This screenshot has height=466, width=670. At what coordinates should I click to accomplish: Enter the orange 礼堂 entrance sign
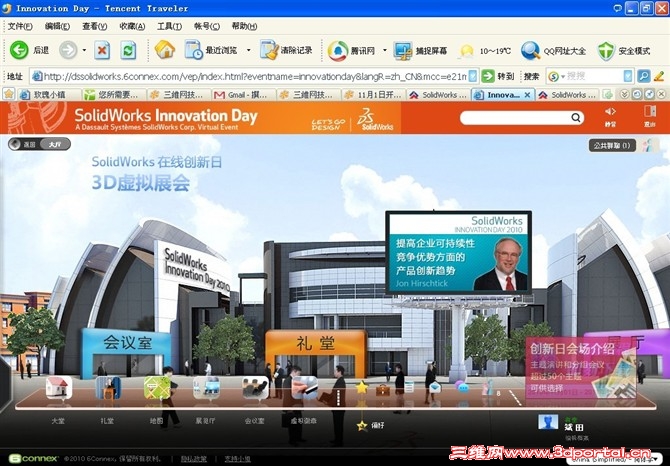[x=316, y=343]
